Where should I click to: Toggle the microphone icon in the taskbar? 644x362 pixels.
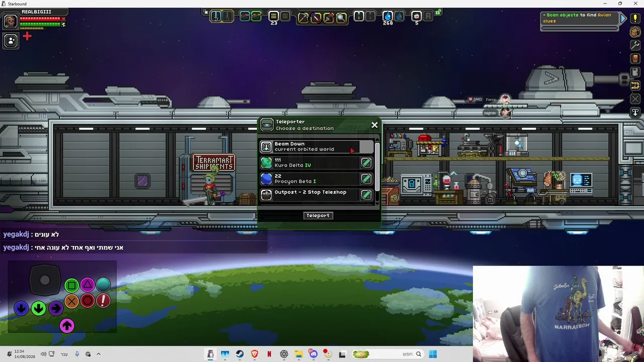(x=77, y=354)
